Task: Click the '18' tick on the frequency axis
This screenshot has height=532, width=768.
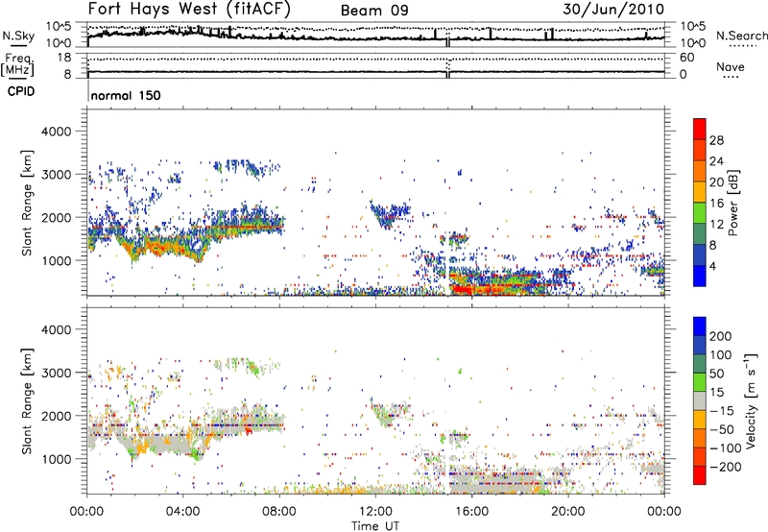Action: click(x=64, y=58)
